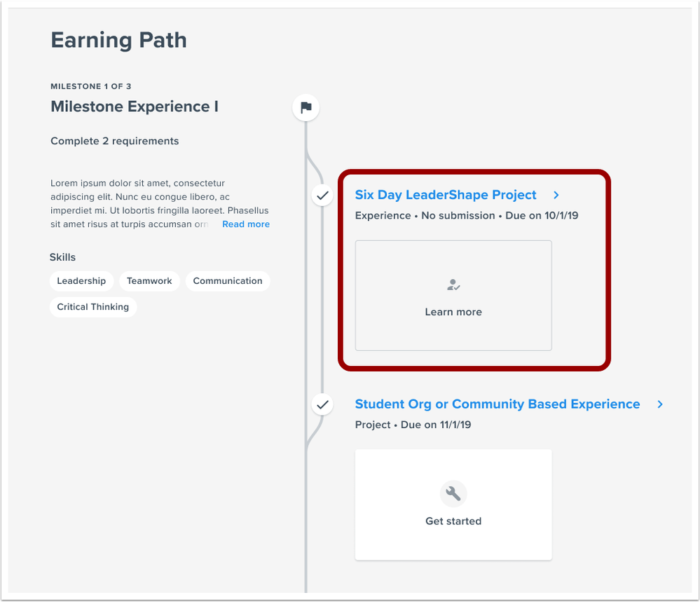Click Read more in milestone description

click(246, 224)
